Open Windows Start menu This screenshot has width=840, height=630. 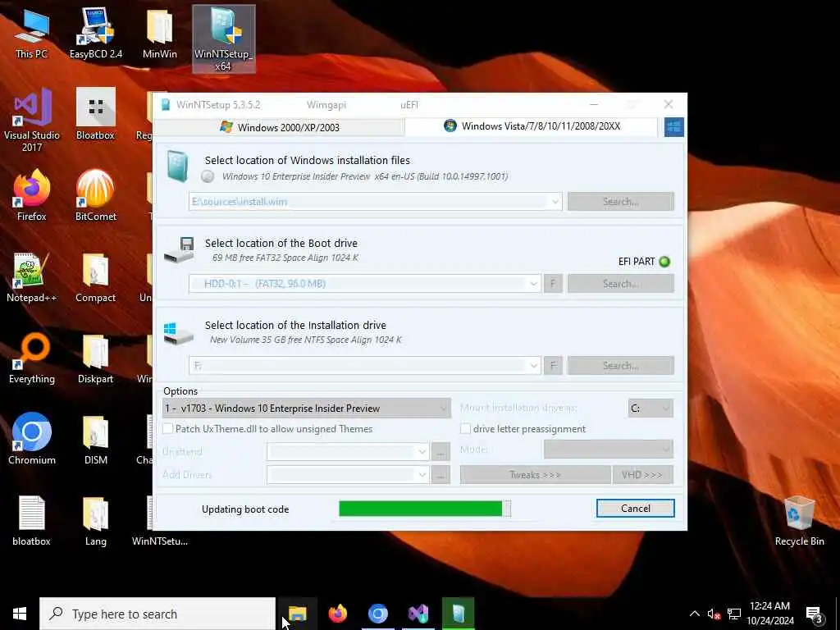20,614
